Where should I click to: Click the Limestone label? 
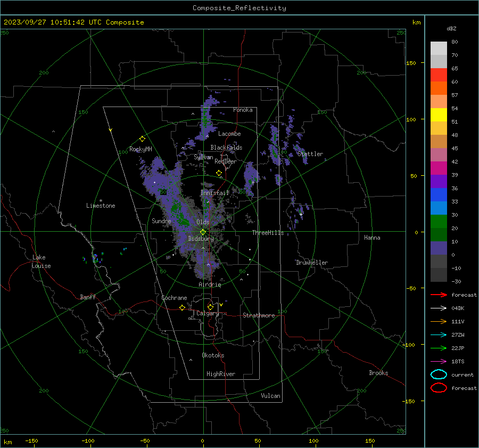click(101, 206)
